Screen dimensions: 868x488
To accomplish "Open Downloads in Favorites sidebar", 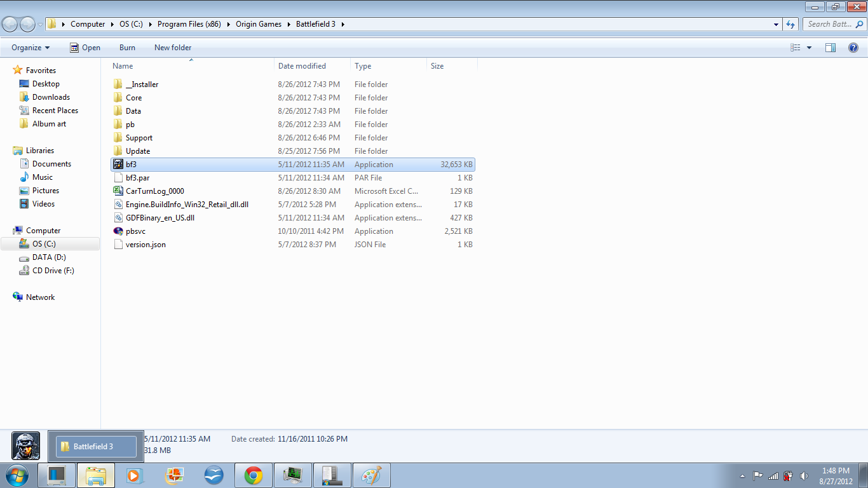I will click(51, 97).
